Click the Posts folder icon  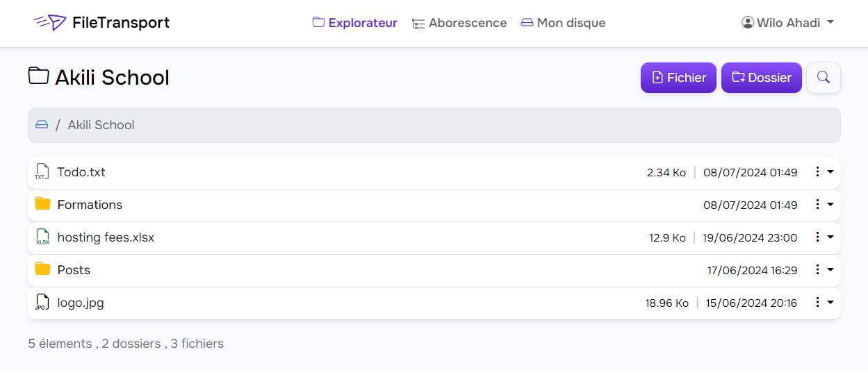43,269
